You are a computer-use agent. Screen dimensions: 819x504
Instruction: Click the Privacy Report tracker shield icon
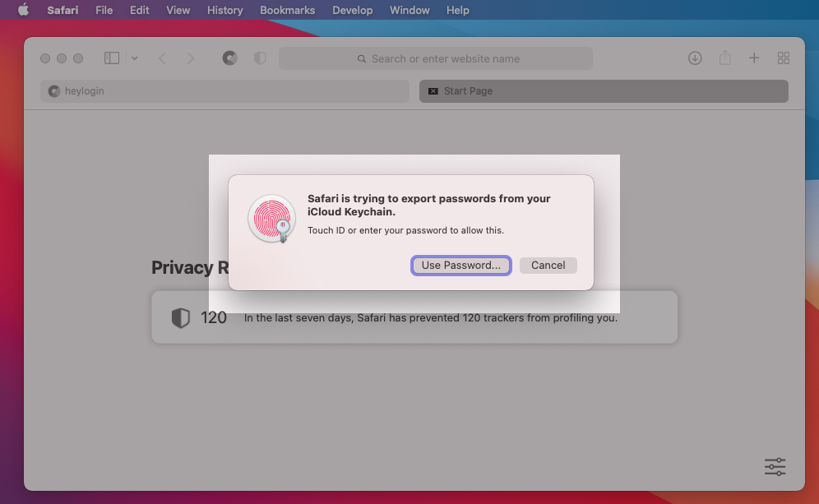pos(181,317)
